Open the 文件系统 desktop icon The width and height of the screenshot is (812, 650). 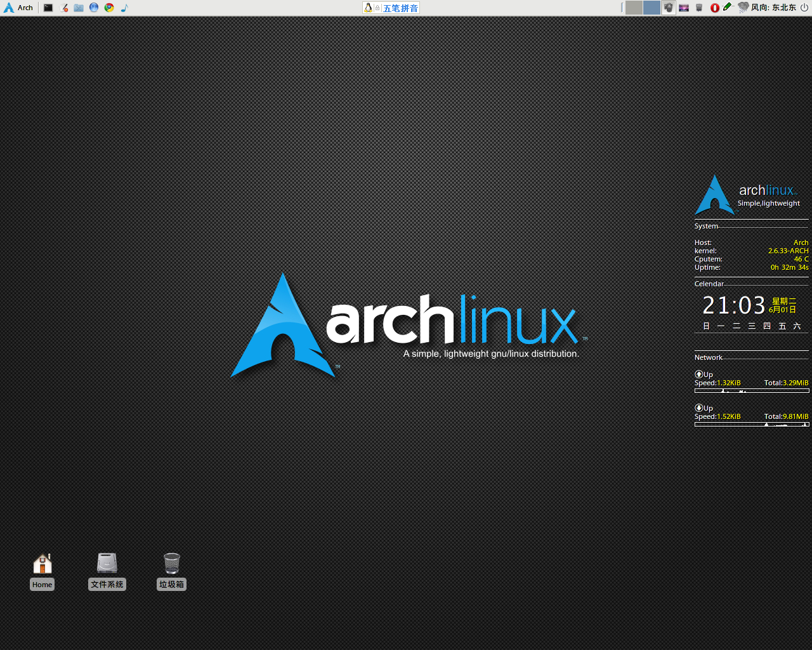point(107,571)
